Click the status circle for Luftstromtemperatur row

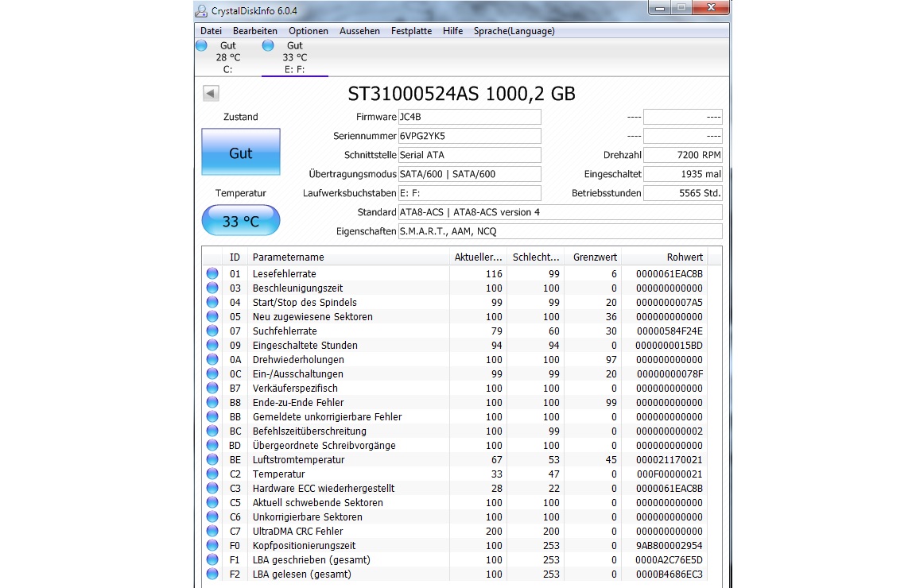click(x=212, y=459)
